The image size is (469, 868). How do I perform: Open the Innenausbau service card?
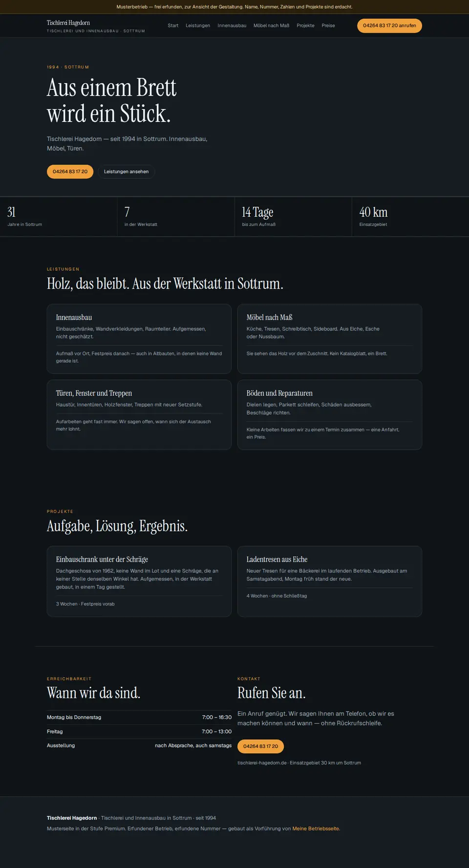coord(139,339)
